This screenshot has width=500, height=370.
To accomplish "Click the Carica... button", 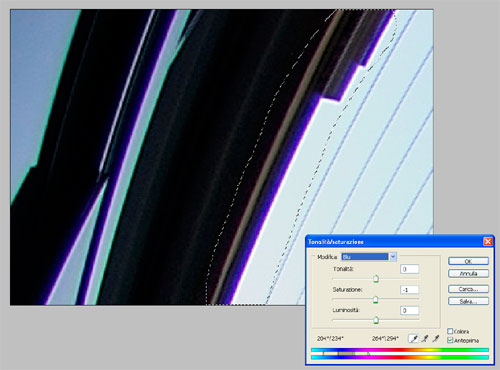I will coord(468,289).
